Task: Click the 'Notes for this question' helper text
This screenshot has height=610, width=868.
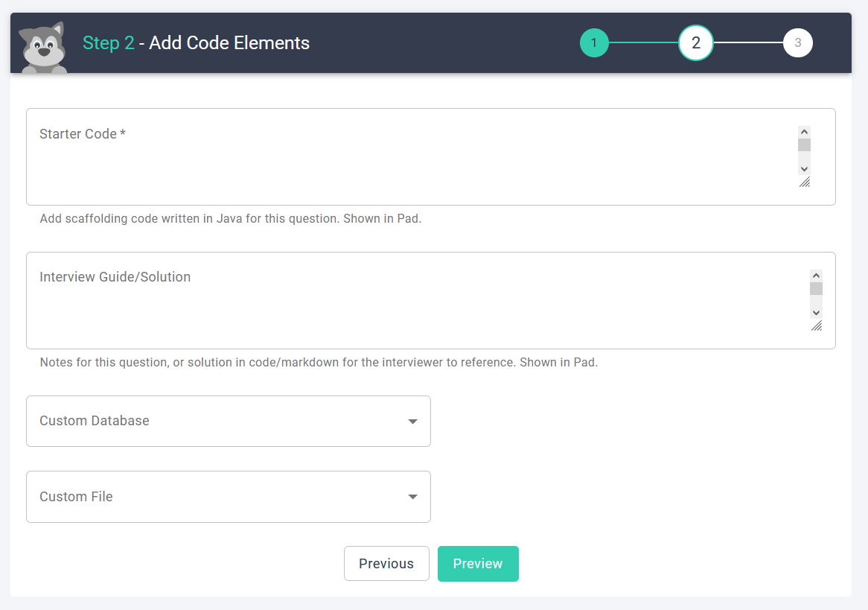Action: pos(319,362)
